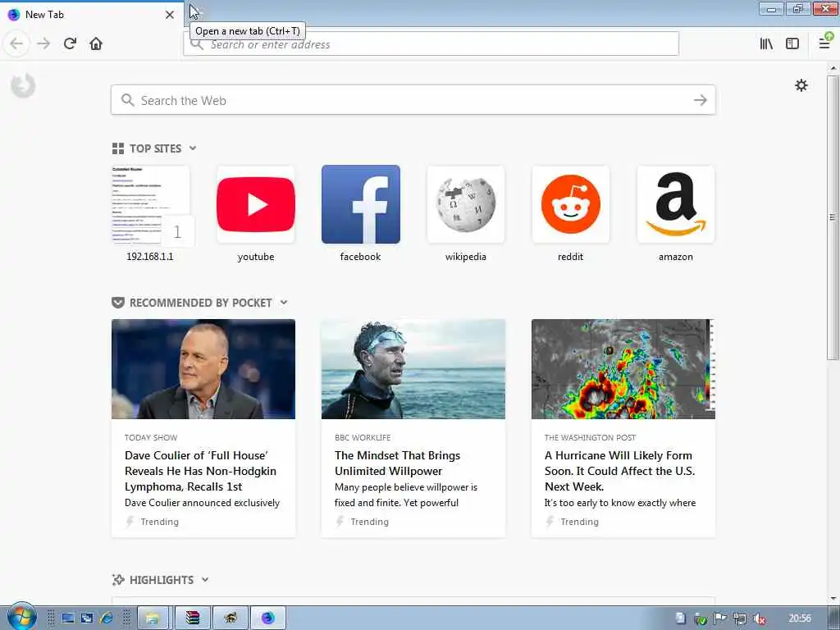Click the Search the Web field
The width and height of the screenshot is (840, 630).
(x=413, y=99)
